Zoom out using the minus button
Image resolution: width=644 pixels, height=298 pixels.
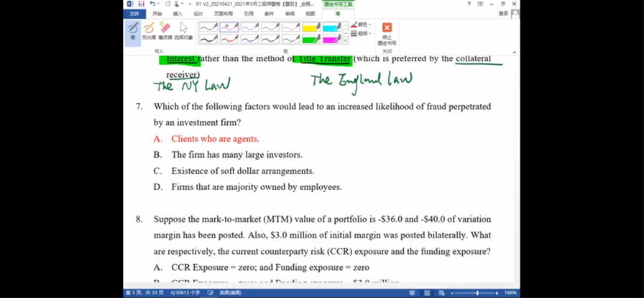(452, 293)
